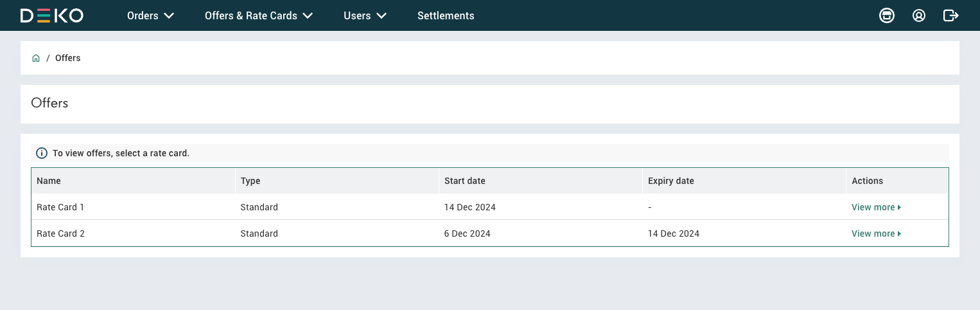Click the Offers breadcrumb item
The image size is (980, 310).
pos(67,58)
